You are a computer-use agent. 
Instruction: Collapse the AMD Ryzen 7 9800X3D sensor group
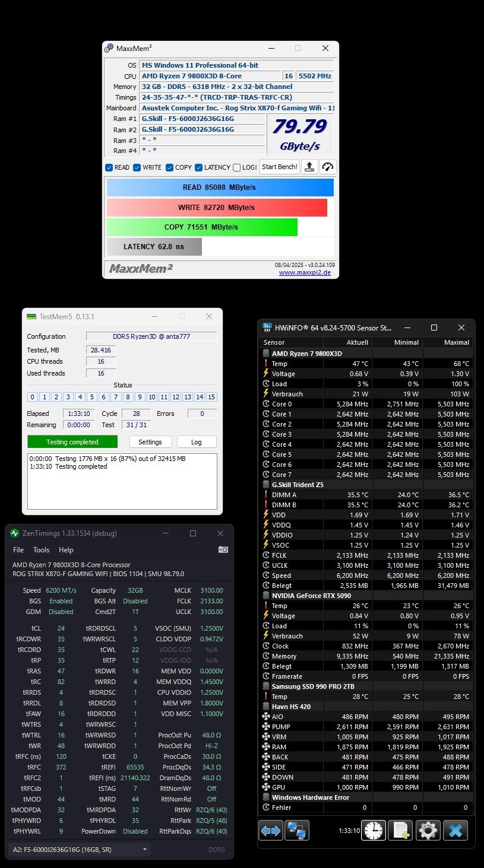266,354
